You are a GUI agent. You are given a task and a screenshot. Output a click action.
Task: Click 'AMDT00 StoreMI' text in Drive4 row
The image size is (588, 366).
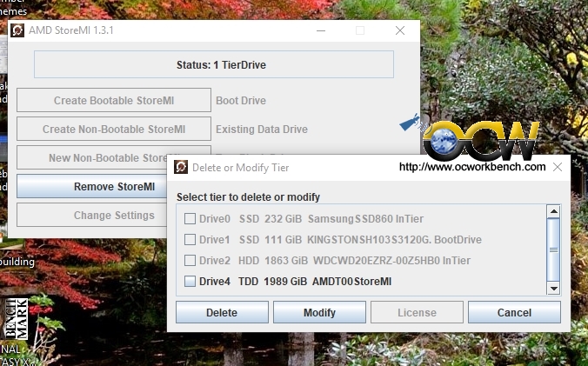point(351,282)
